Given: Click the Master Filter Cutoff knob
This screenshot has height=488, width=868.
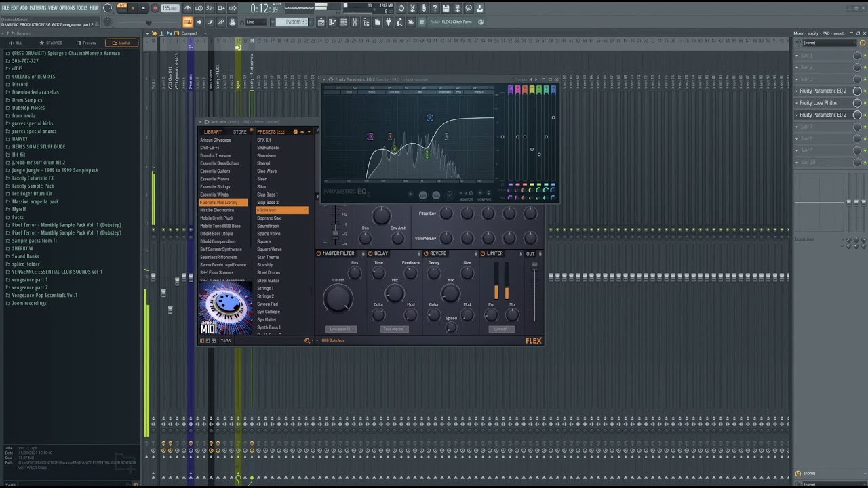Looking at the screenshot, I should (338, 298).
